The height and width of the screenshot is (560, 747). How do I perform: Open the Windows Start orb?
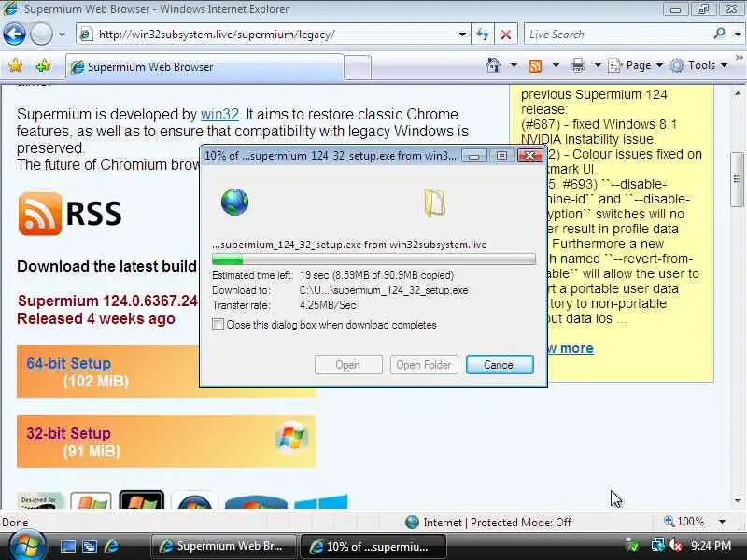(x=27, y=546)
